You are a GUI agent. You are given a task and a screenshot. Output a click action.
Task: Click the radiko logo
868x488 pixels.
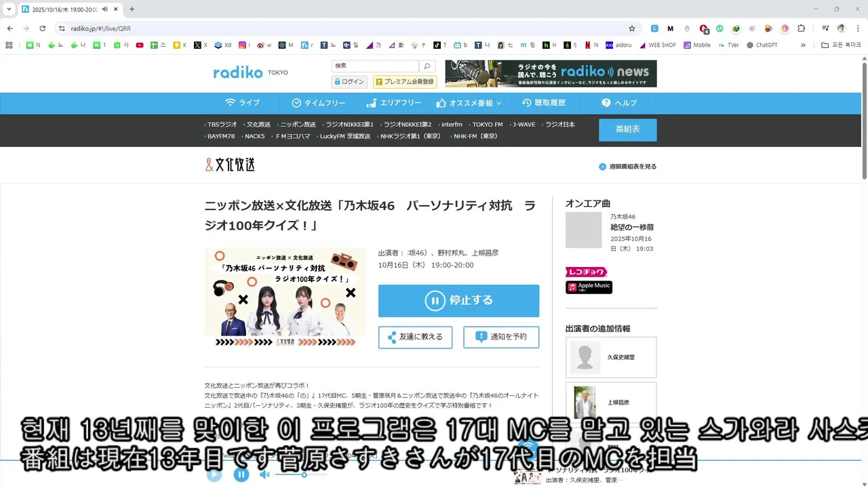(x=238, y=73)
